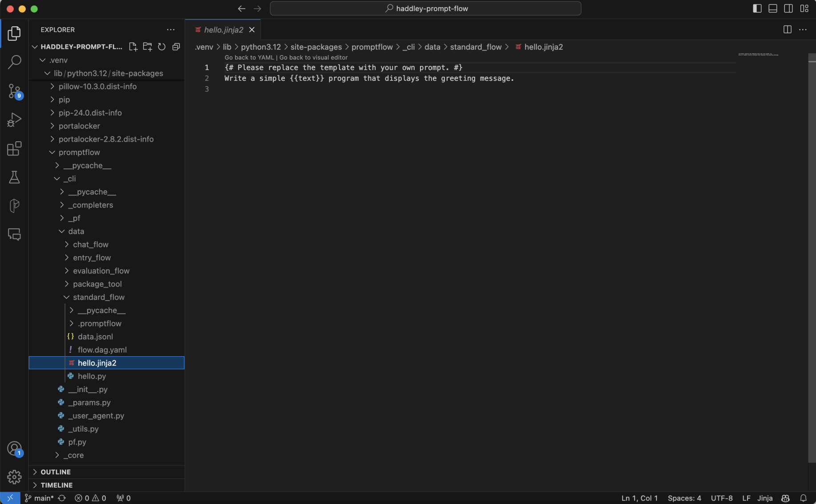Viewport: 816px width, 504px height.
Task: Click Go back to visual editor link
Action: click(x=313, y=57)
